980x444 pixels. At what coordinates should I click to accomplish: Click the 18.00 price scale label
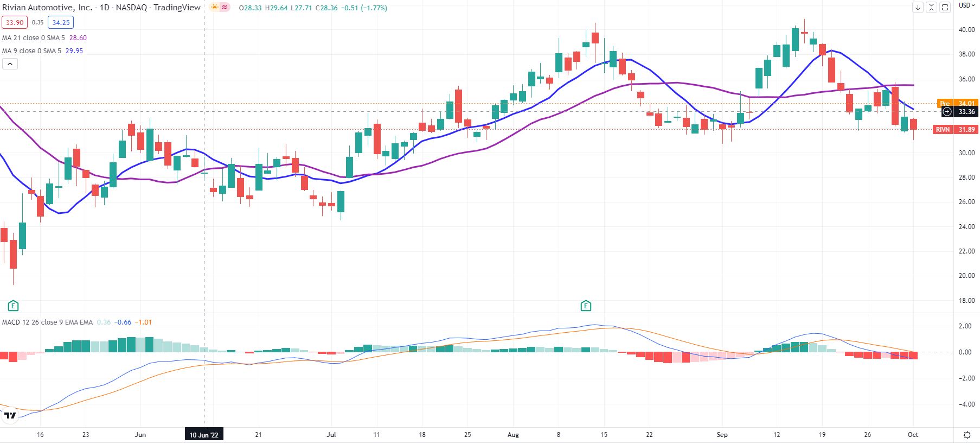[966, 301]
